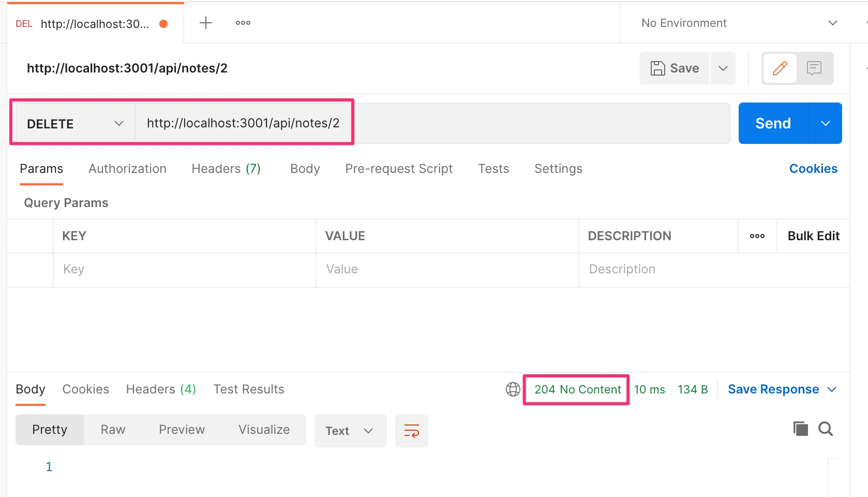Copy response with the copy icon
This screenshot has height=497, width=868.
[800, 429]
